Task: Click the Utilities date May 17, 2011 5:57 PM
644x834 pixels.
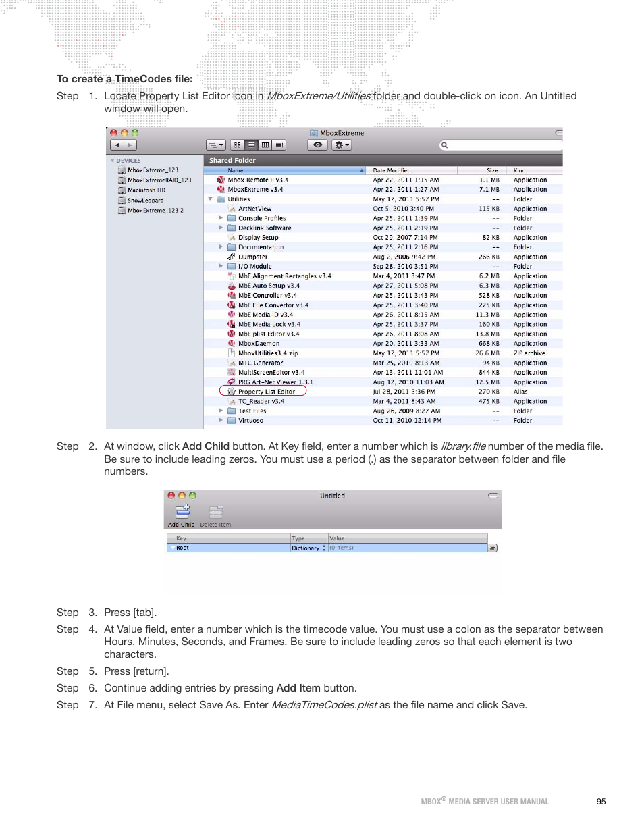Action: coord(406,199)
